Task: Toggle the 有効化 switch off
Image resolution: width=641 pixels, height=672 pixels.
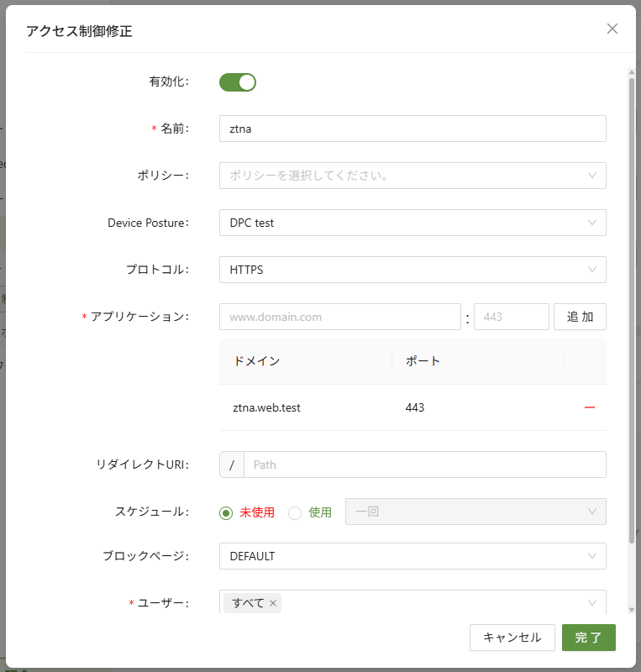Action: pos(238,82)
